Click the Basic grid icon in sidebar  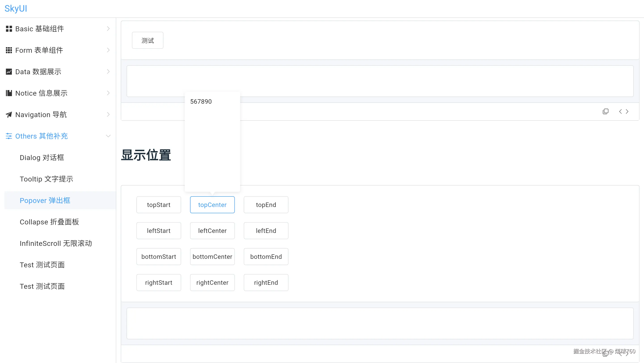tap(9, 29)
